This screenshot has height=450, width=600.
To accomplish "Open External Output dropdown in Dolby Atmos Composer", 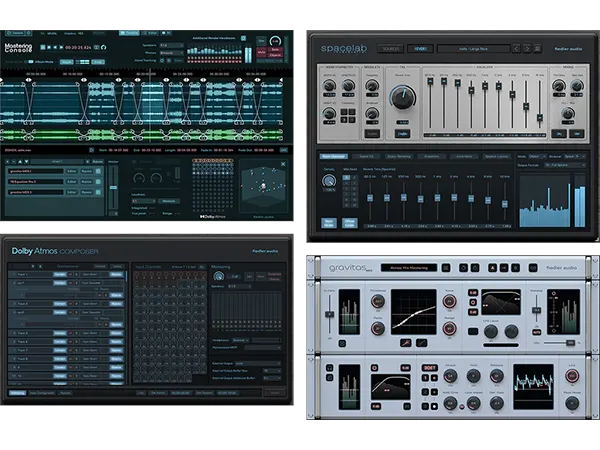I will click(x=257, y=364).
